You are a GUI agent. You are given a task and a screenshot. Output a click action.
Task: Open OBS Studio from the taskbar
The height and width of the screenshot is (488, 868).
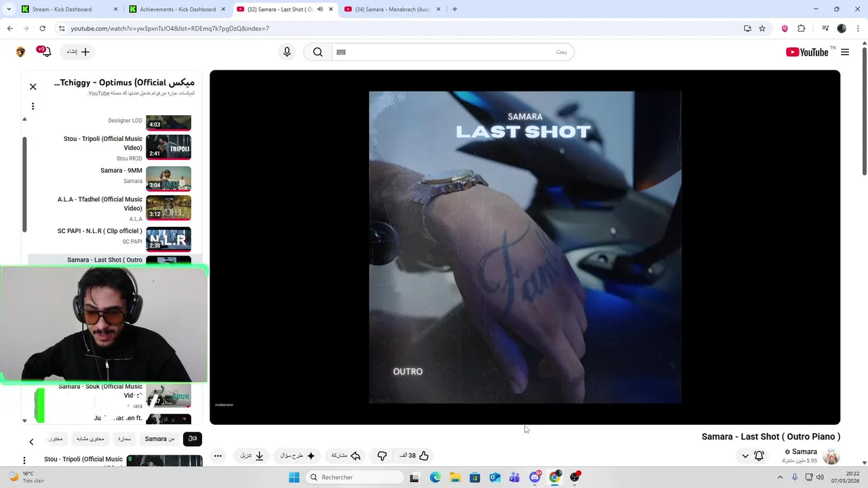coord(574,477)
